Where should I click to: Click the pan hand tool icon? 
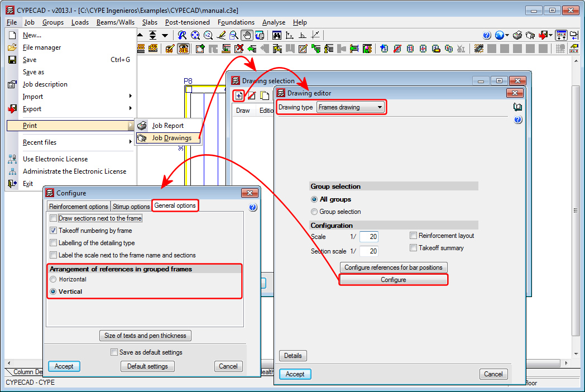point(247,36)
